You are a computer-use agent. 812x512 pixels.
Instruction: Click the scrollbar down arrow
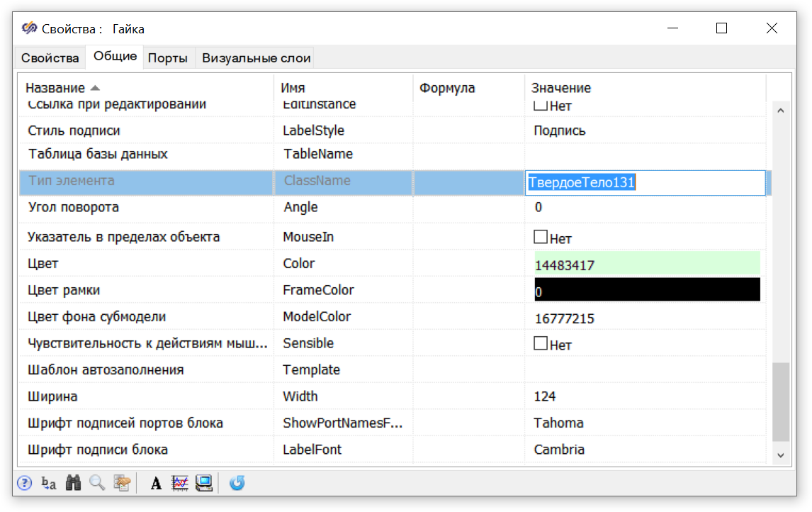tap(781, 455)
